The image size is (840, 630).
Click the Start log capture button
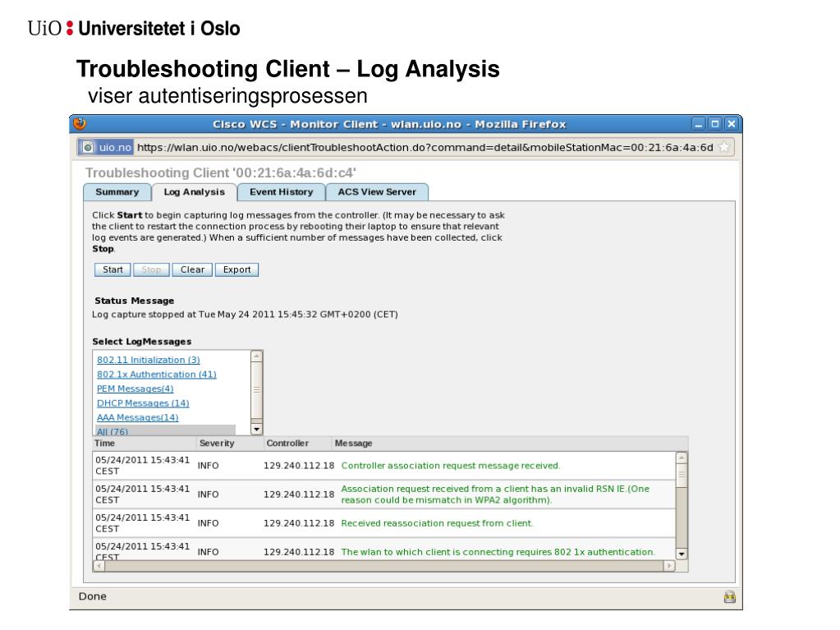112,269
